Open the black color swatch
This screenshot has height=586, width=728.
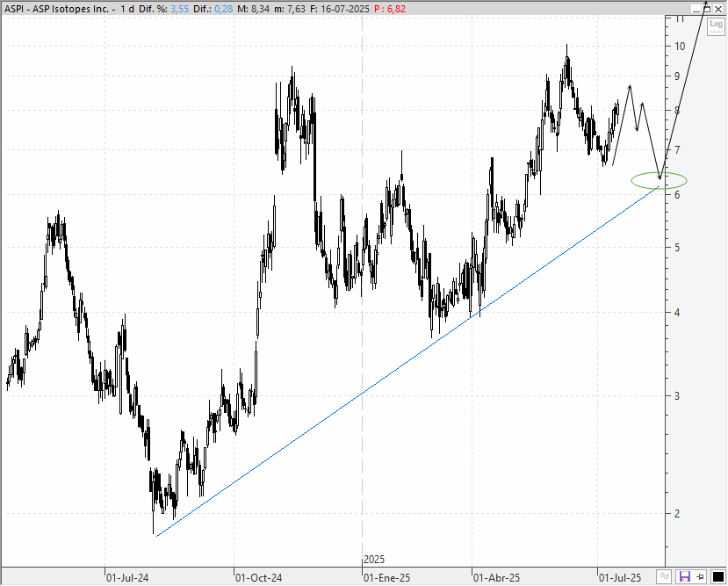pos(717,576)
